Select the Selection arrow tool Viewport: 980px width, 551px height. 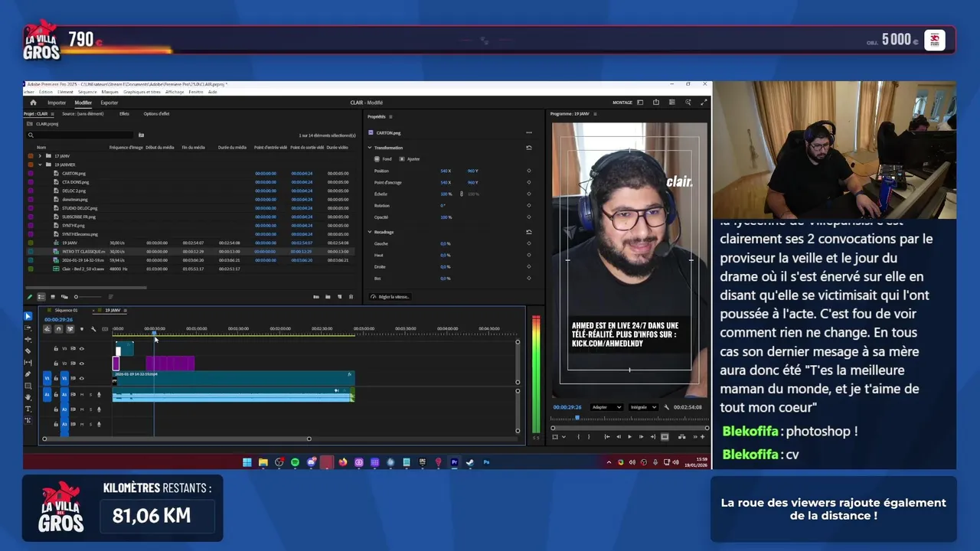tap(28, 316)
